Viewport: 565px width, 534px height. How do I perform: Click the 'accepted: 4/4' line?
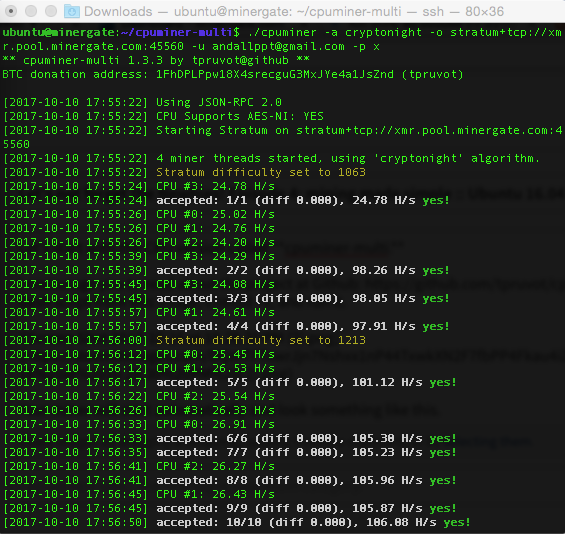coord(226,326)
